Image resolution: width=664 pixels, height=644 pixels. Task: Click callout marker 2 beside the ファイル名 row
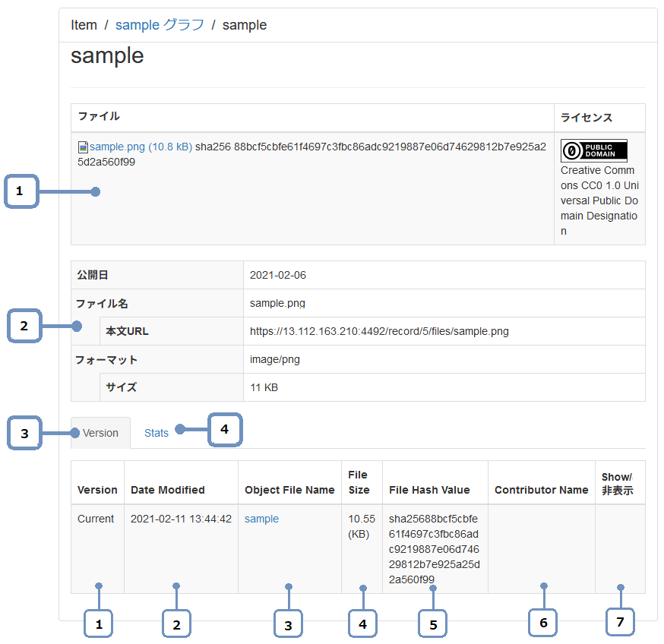tap(24, 327)
